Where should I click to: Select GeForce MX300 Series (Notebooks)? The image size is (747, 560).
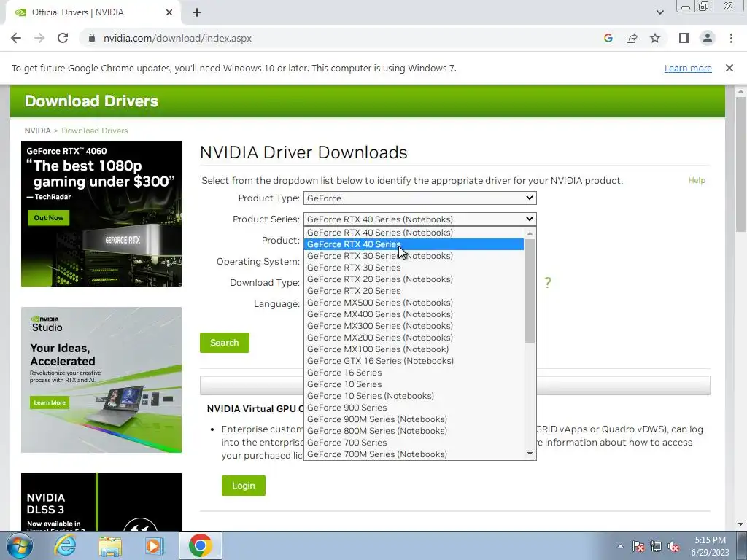click(414, 326)
